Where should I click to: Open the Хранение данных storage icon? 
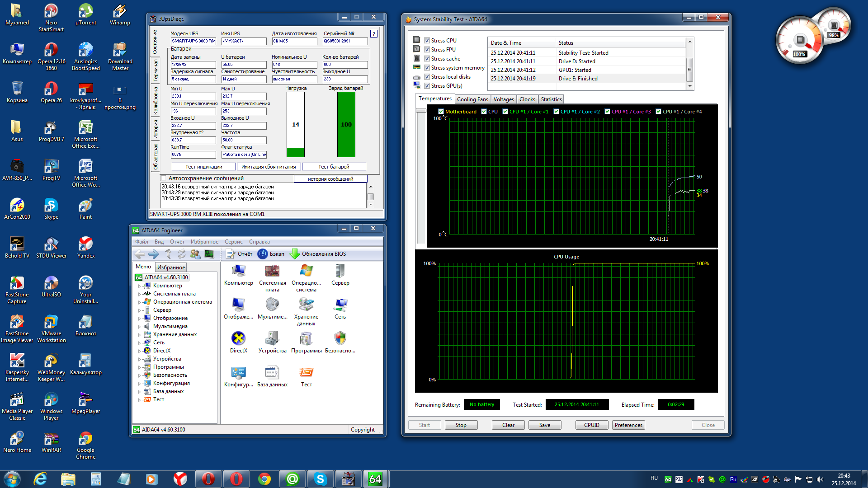point(306,305)
